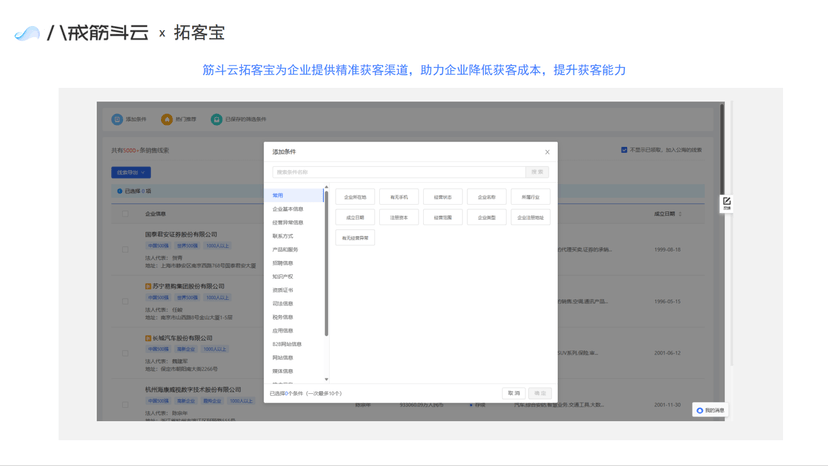Choose the 有无经营异常 condition
The height and width of the screenshot is (466, 828).
coord(355,238)
